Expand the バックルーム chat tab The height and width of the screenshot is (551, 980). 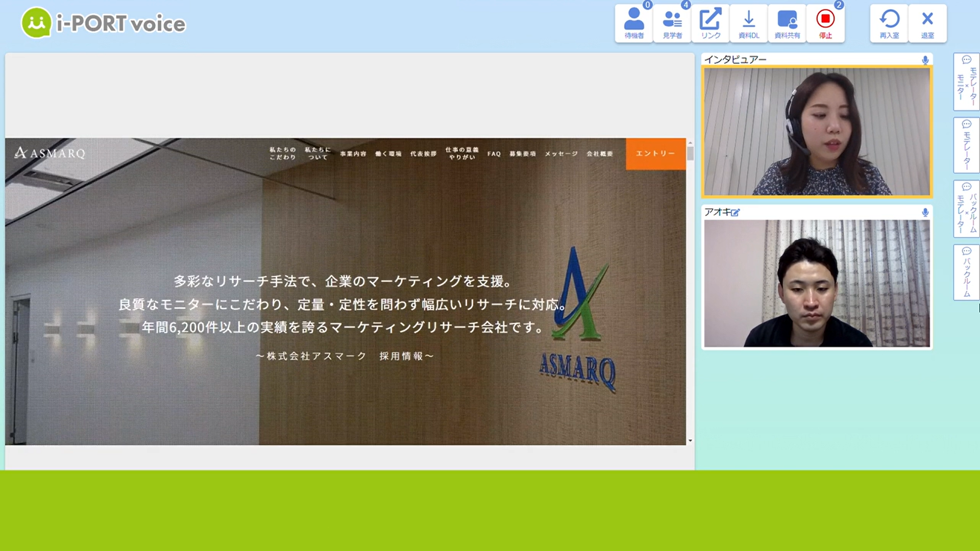pos(966,272)
